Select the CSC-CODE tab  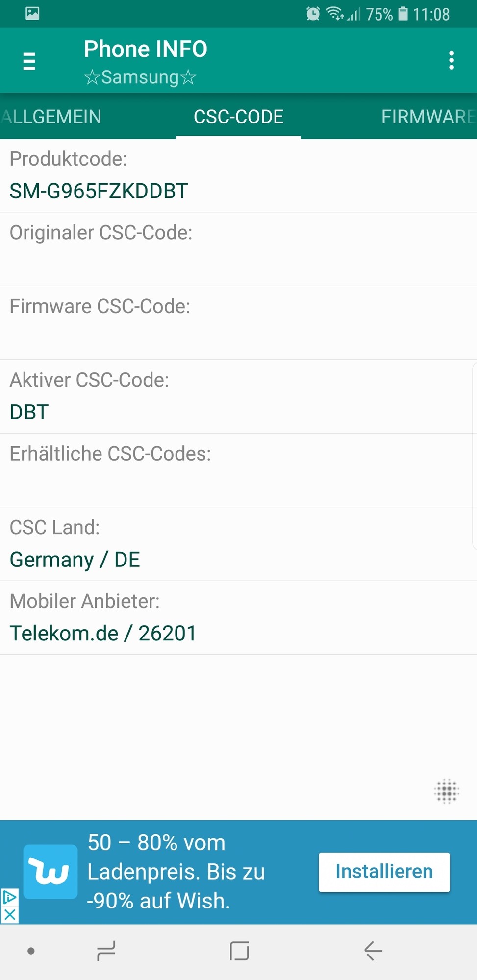click(239, 117)
